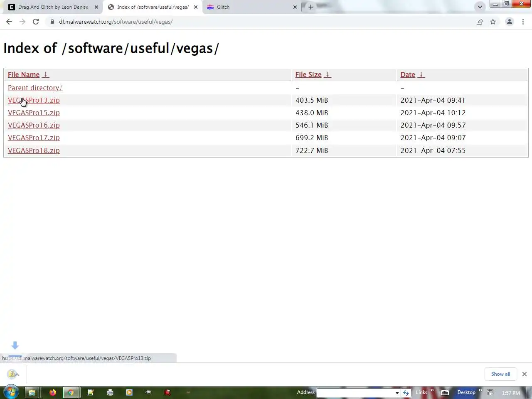The height and width of the screenshot is (399, 532).
Task: Click the Date descending arrow
Action: click(421, 74)
